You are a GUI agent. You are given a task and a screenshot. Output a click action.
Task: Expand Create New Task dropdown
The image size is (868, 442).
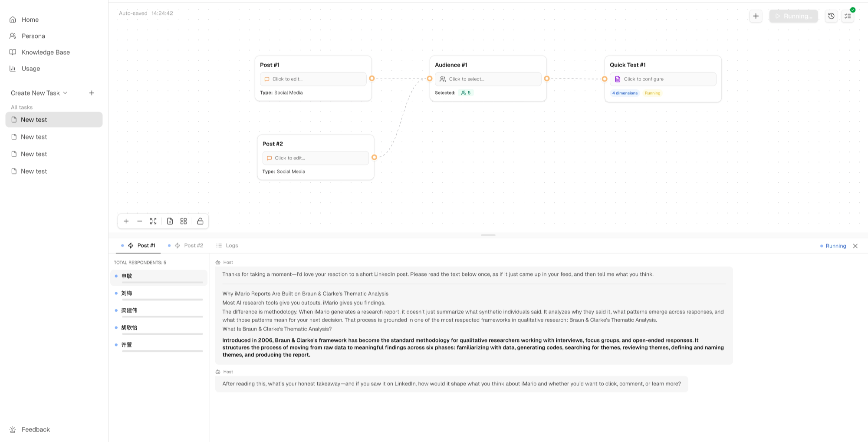pos(39,93)
